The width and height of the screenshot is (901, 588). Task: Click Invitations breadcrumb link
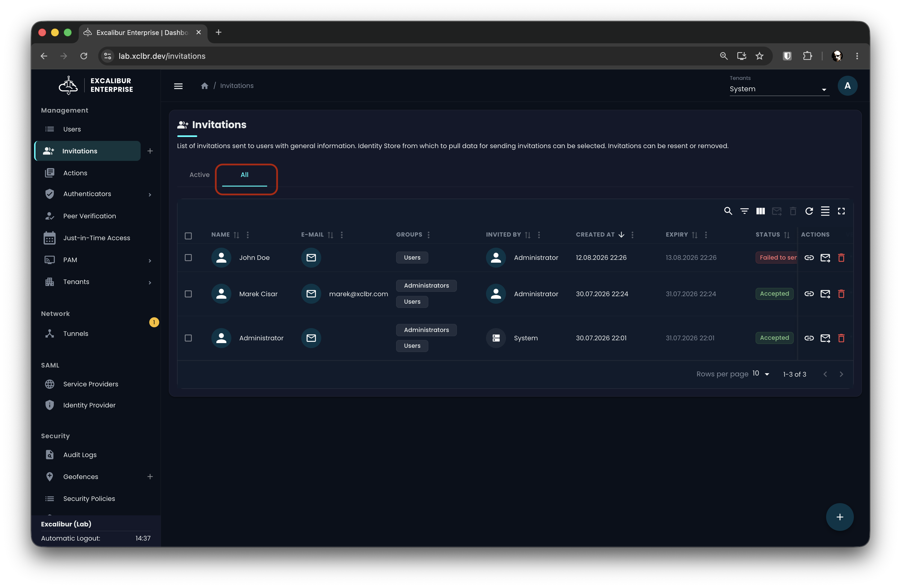[x=237, y=86]
